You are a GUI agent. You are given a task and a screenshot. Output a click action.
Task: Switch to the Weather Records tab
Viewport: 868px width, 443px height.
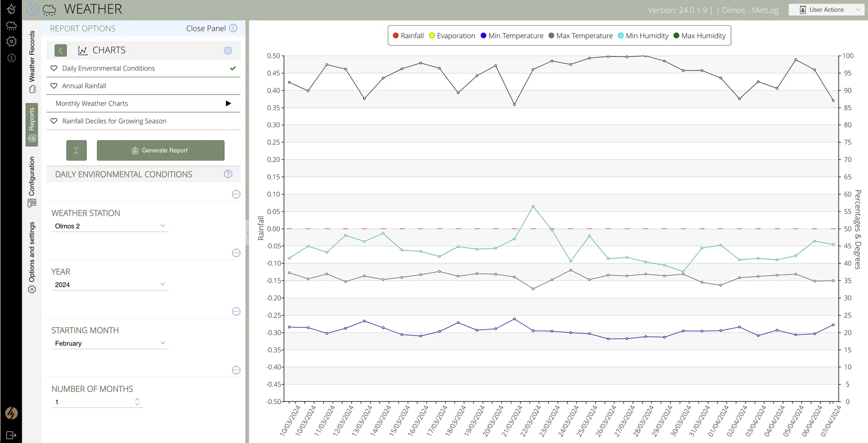pos(32,62)
